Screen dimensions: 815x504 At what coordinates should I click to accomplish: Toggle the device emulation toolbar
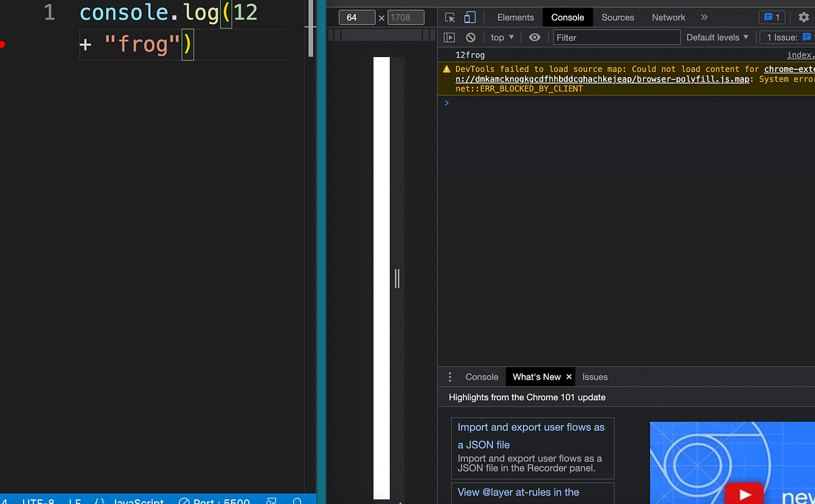coord(469,17)
